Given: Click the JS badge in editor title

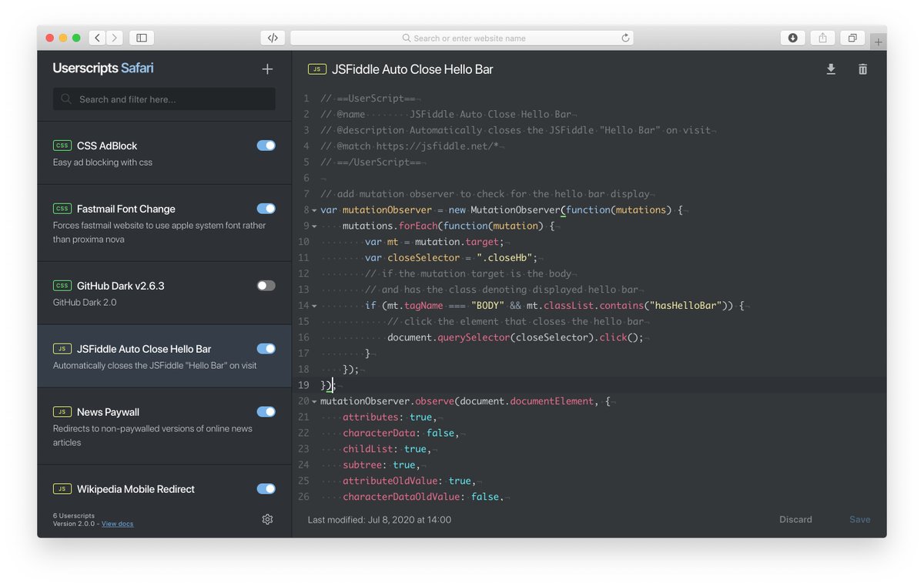Looking at the screenshot, I should pyautogui.click(x=316, y=69).
